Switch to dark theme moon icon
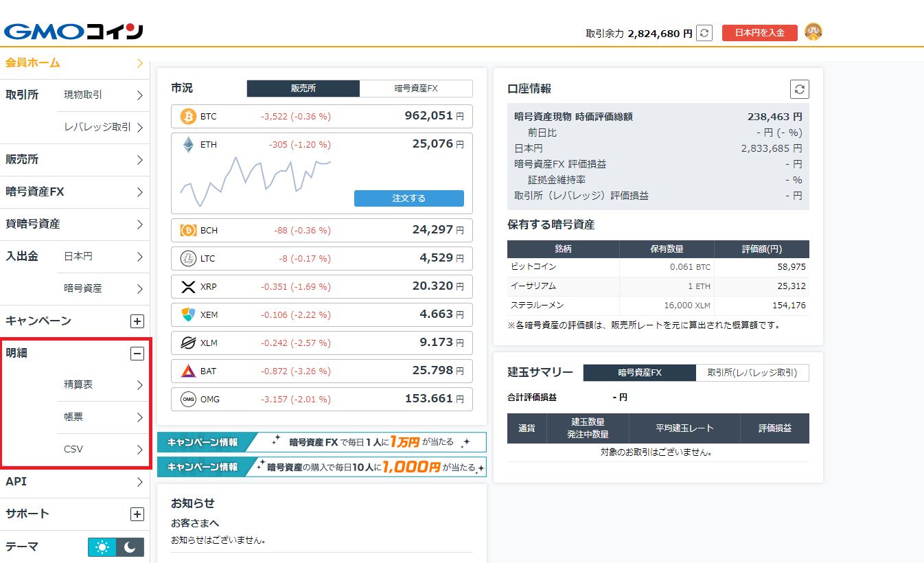The image size is (924, 563). (130, 547)
